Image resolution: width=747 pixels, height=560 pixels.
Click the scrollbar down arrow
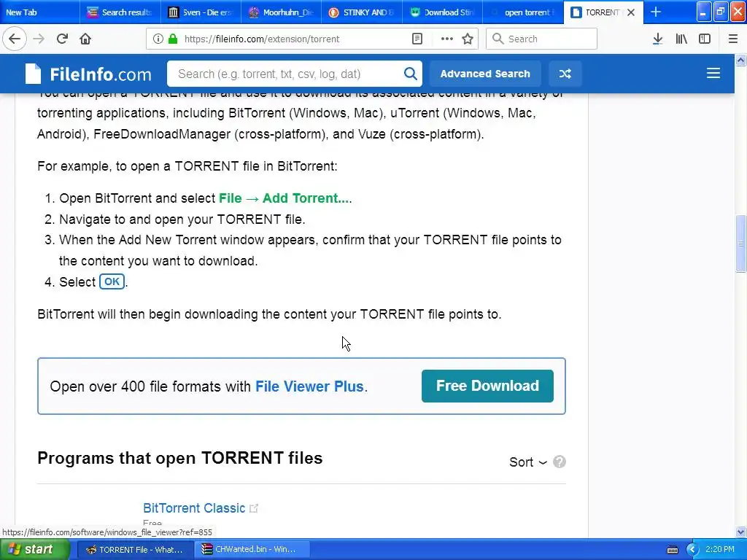(x=740, y=532)
